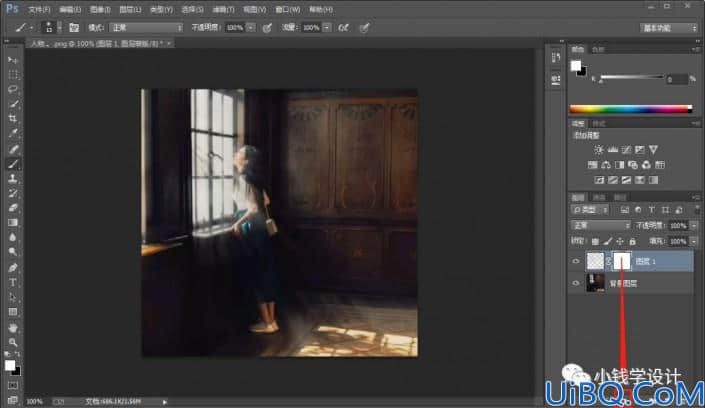Select the Pen tool

pos(13,268)
